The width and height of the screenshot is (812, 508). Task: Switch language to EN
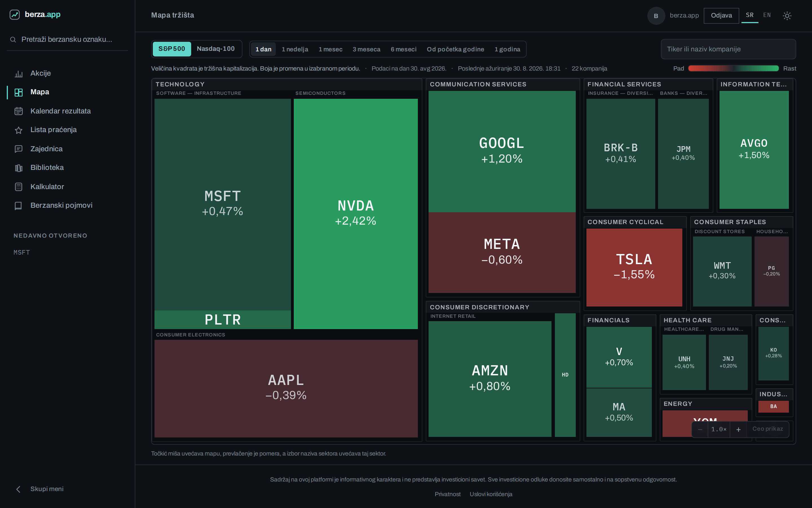767,15
